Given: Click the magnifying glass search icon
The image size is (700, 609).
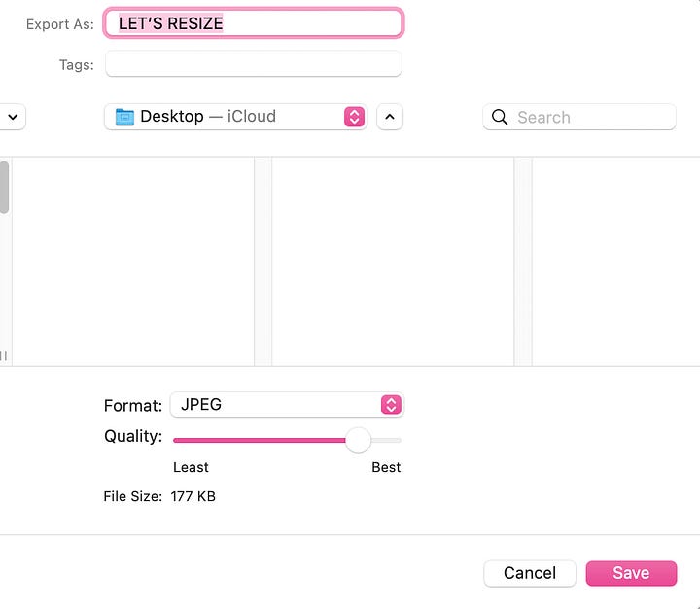Looking at the screenshot, I should (499, 117).
